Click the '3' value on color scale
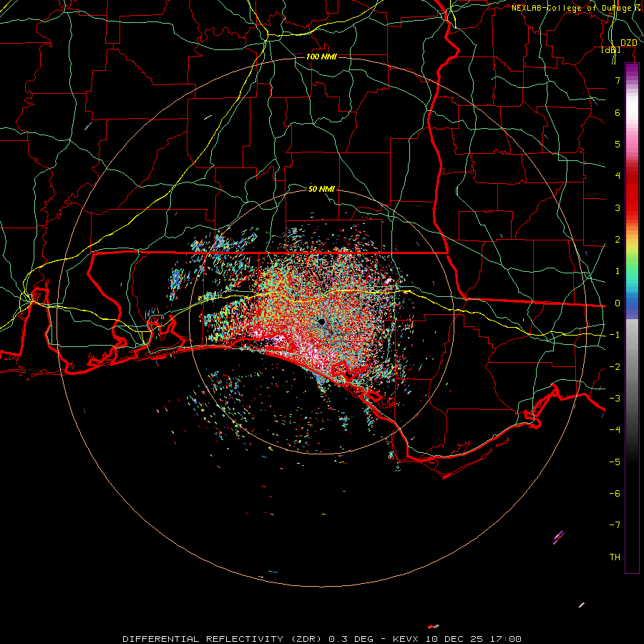 coord(618,208)
